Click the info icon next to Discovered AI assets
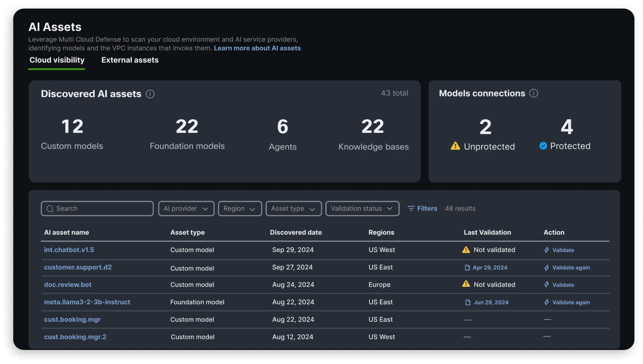 (x=150, y=94)
